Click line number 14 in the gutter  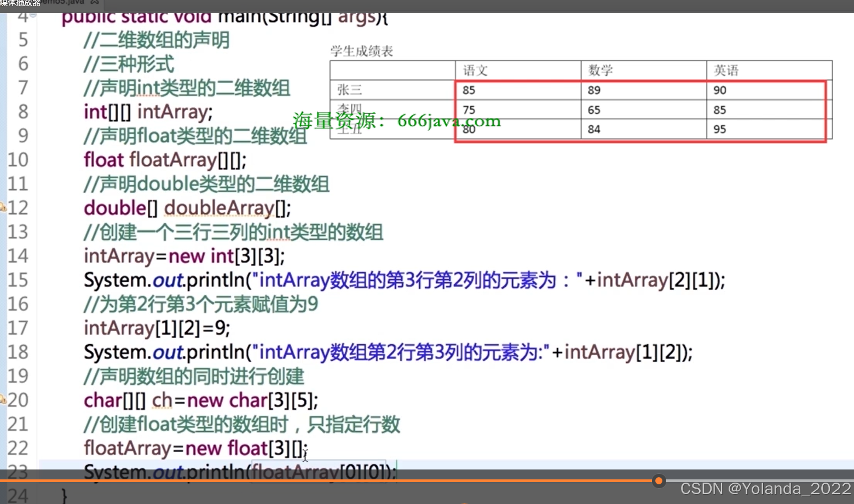tap(18, 256)
